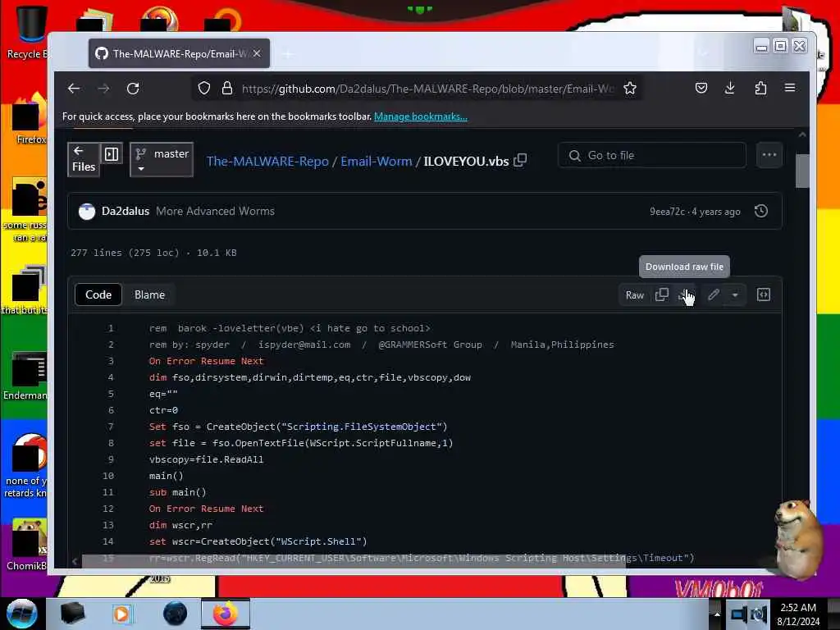The height and width of the screenshot is (630, 840).
Task: Open the extensions puzzle icon
Action: [x=760, y=89]
